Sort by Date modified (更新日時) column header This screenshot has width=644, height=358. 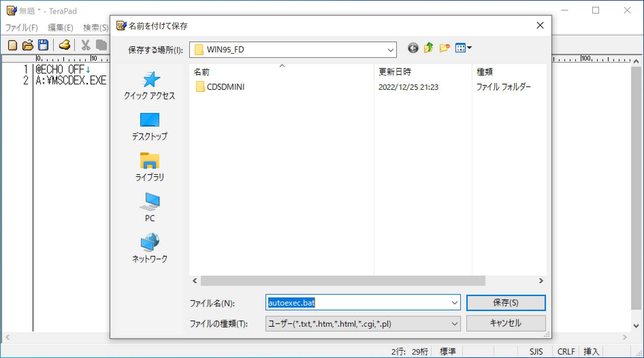click(423, 72)
